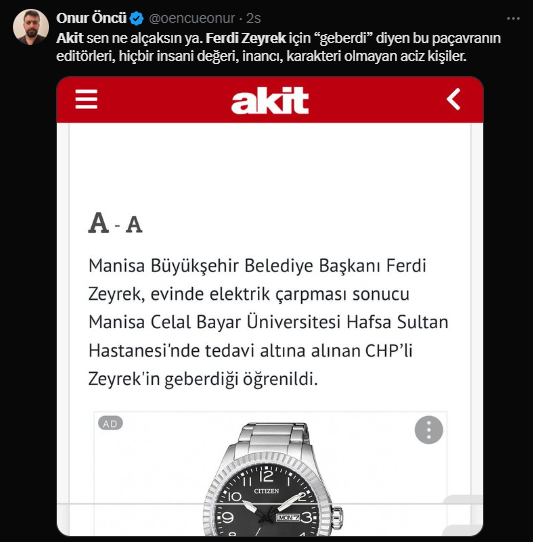The width and height of the screenshot is (533, 542).
Task: Increase font size with large A
Action: pos(99,223)
